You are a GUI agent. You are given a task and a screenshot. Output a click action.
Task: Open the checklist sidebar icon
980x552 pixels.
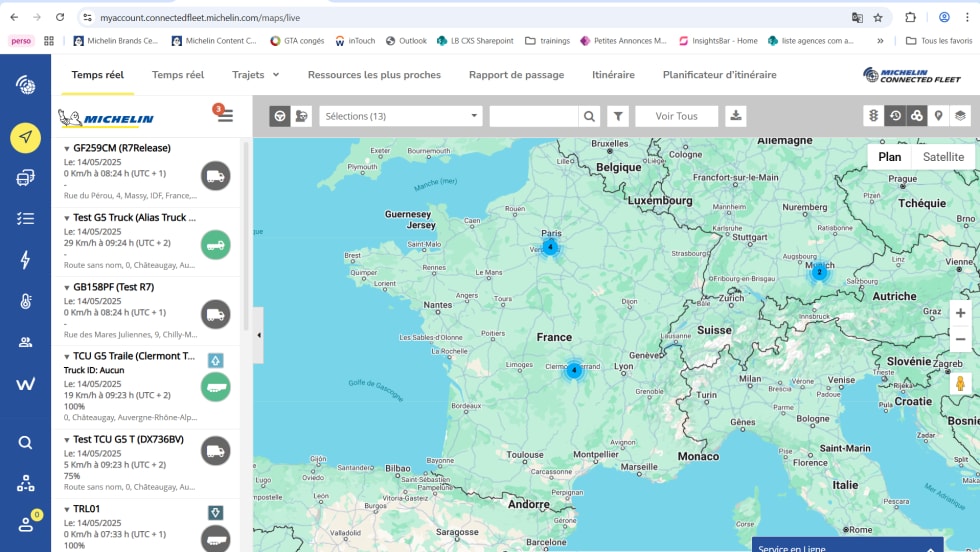click(x=25, y=218)
